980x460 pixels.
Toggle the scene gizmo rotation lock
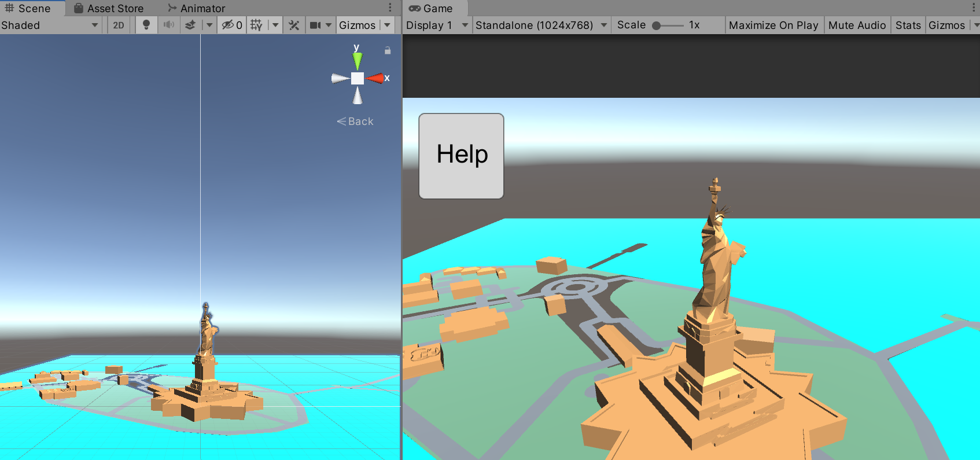pyautogui.click(x=388, y=50)
